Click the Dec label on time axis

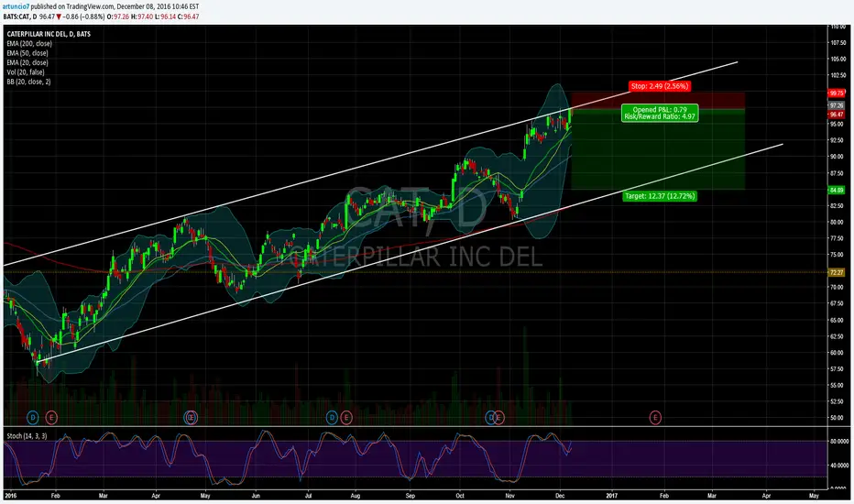(x=560, y=497)
